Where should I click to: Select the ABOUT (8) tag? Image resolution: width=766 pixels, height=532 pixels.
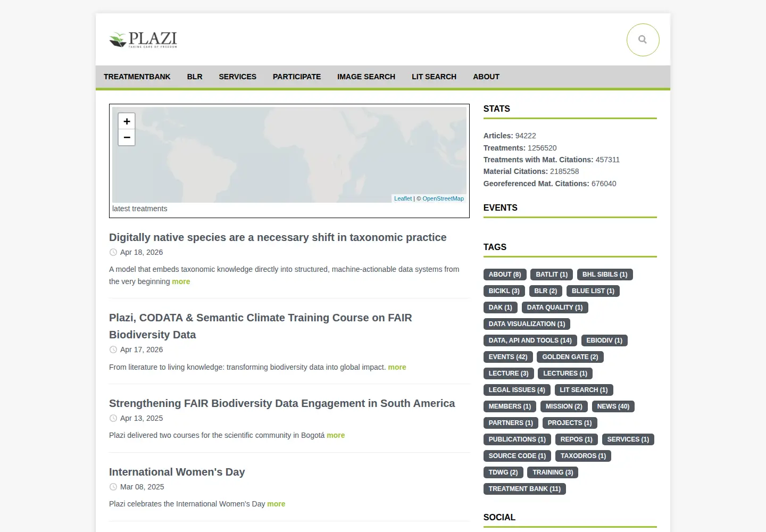point(505,275)
